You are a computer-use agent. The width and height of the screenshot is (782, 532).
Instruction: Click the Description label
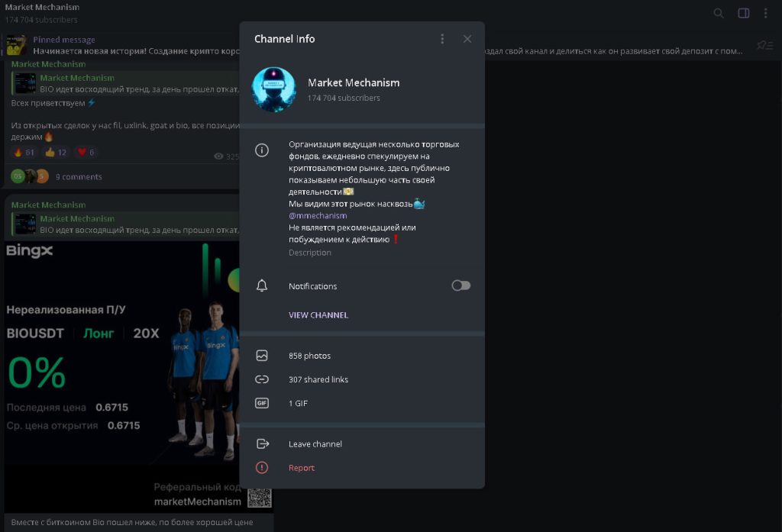(x=310, y=253)
